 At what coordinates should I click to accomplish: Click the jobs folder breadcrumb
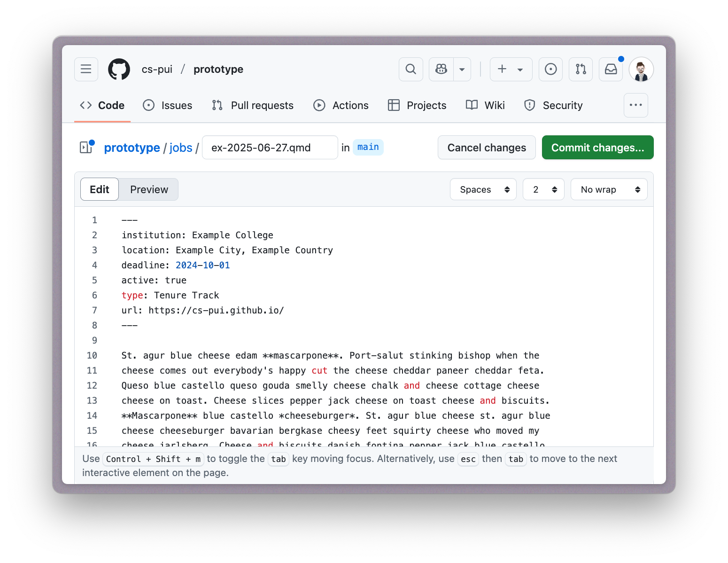(181, 148)
